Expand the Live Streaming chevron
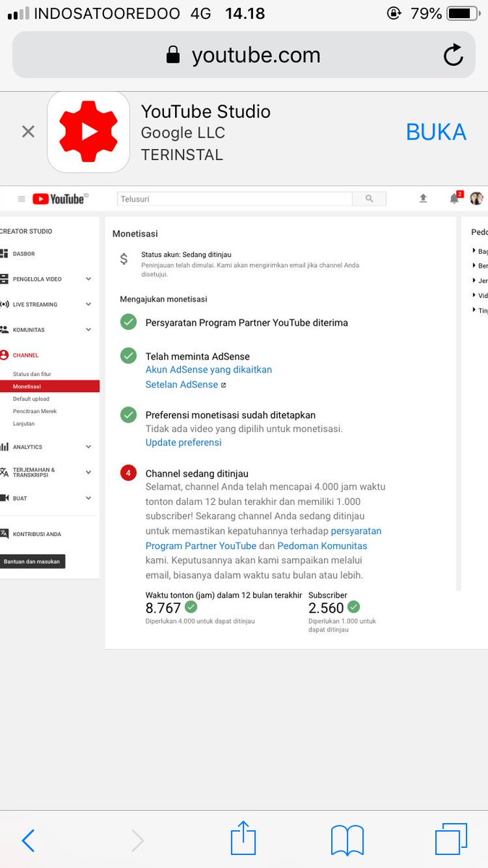 click(88, 305)
